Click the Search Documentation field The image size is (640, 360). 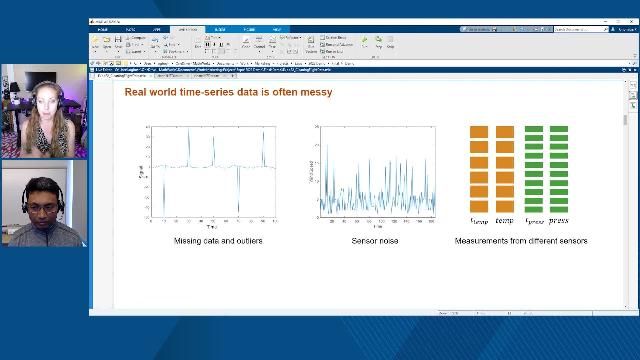581,29
